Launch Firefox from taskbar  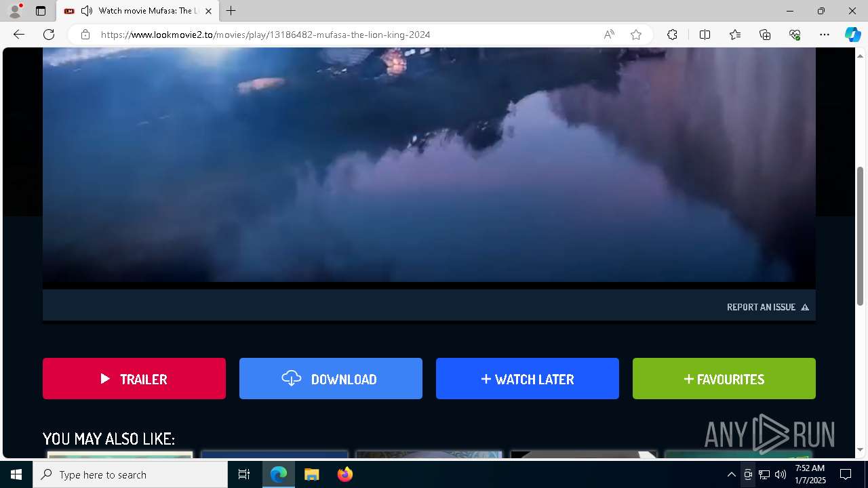click(x=345, y=474)
